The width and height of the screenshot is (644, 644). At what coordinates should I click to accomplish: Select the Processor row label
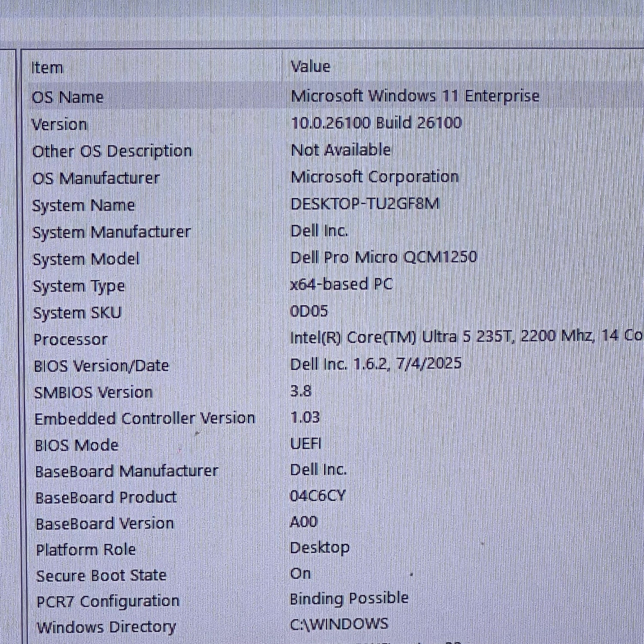[70, 340]
